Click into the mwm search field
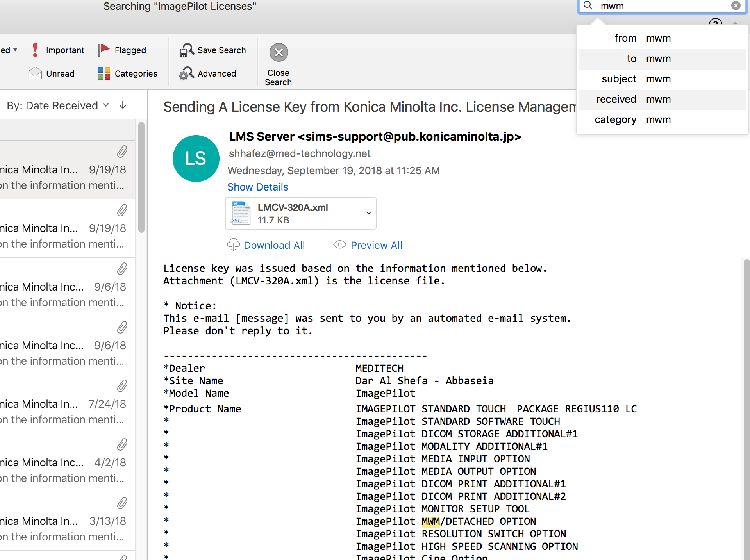The image size is (750, 560). (x=663, y=6)
